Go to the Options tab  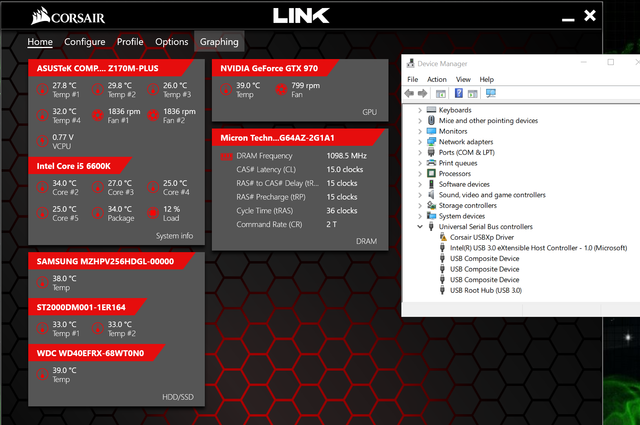tap(171, 42)
